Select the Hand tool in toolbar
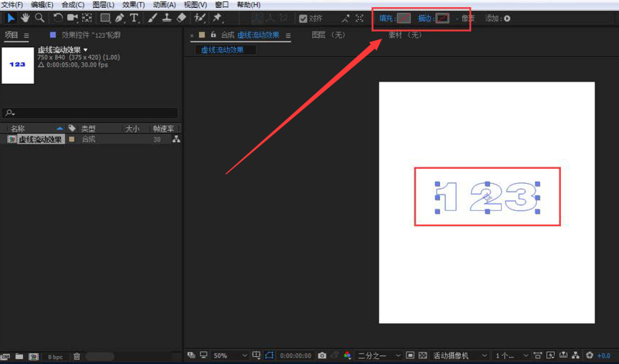This screenshot has height=364, width=619. [x=26, y=18]
